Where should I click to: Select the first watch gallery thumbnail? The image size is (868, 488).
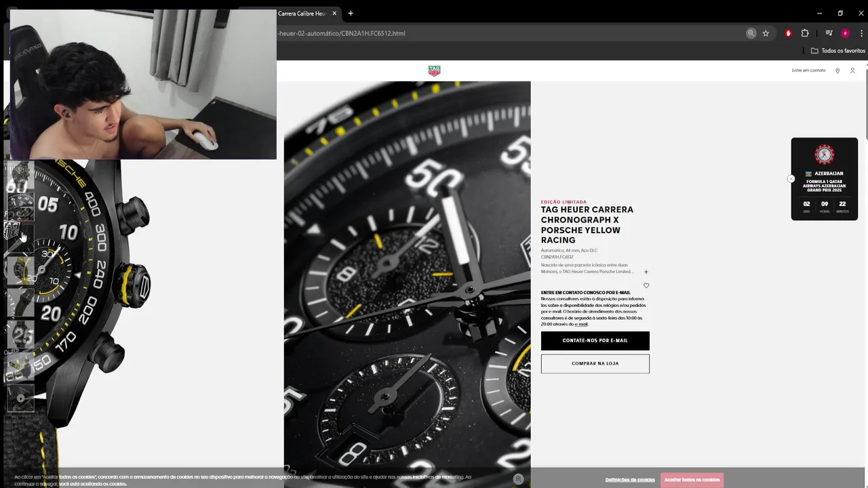20,175
